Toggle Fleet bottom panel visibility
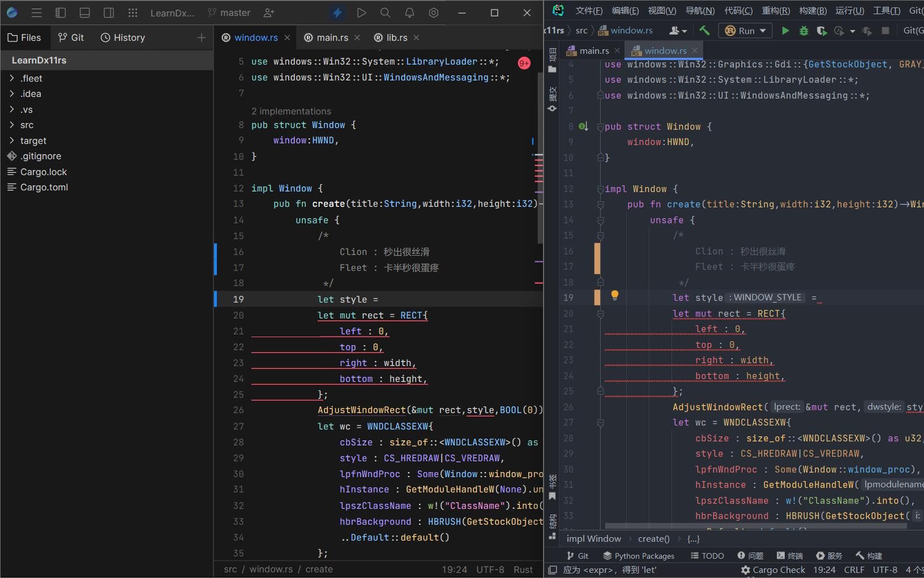This screenshot has height=578, width=924. 85,12
